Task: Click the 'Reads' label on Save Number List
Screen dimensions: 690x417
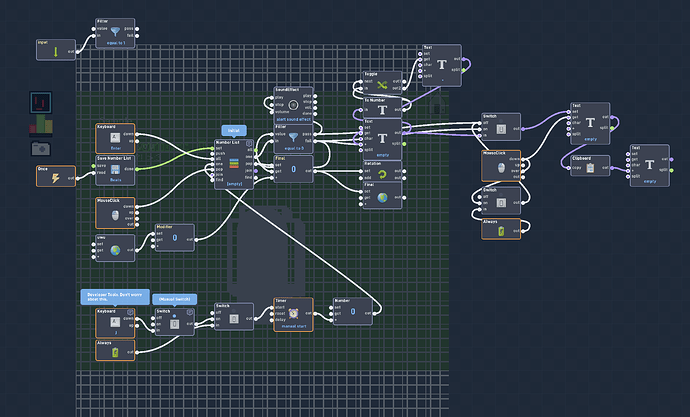Action: point(115,180)
